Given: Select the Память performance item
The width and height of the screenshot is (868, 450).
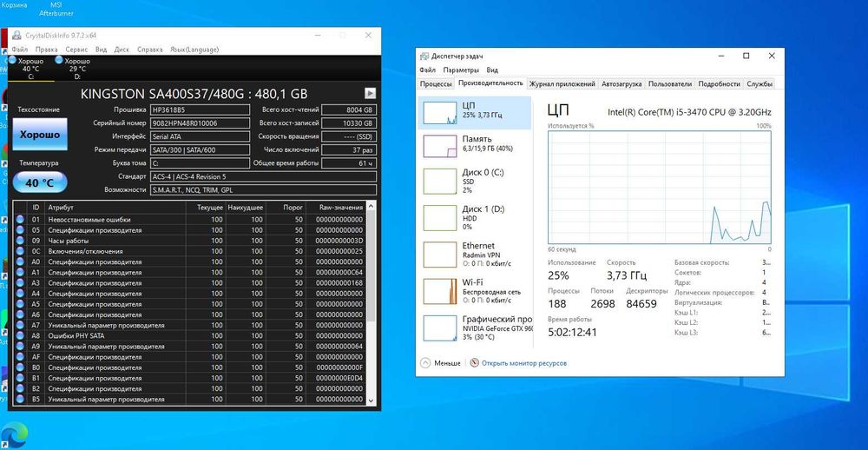Looking at the screenshot, I should tap(475, 146).
